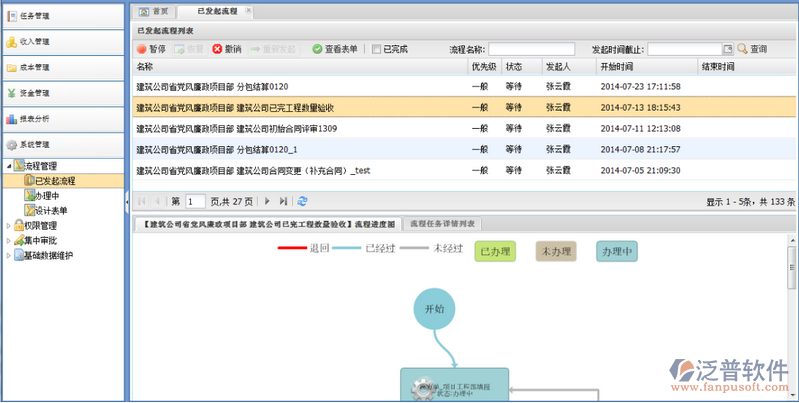Screen dimensions: 799x403
Task: Click the 查看表单 button
Action: pyautogui.click(x=335, y=49)
